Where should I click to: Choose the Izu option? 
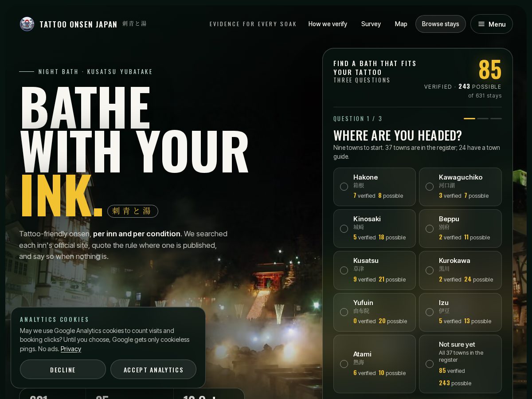coord(460,312)
